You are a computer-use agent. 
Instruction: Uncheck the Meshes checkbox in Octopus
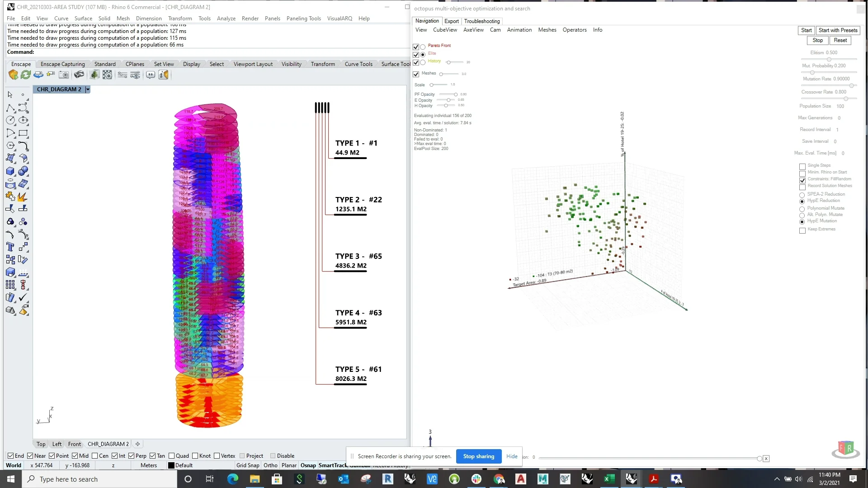416,74
